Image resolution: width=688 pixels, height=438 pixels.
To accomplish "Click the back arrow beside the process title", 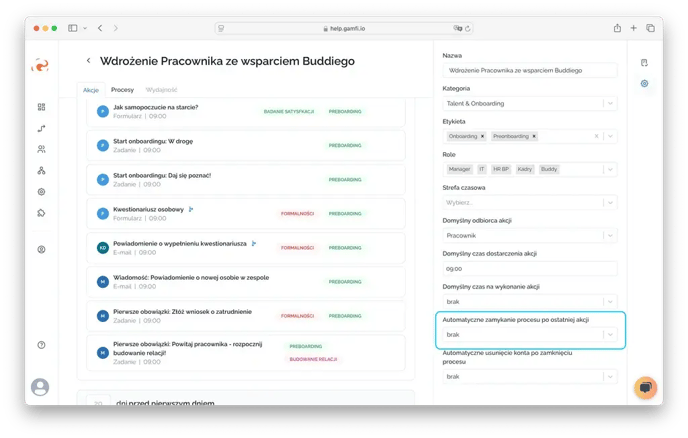I will tap(89, 61).
